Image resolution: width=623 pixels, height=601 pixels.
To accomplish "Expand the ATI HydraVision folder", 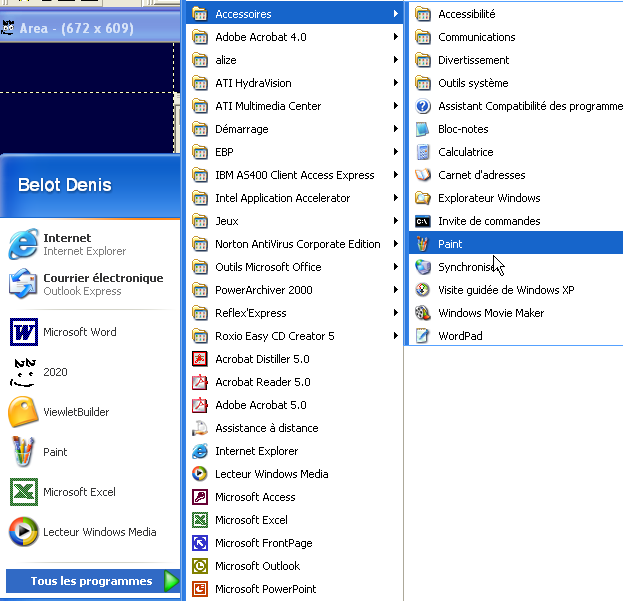I will coord(295,83).
